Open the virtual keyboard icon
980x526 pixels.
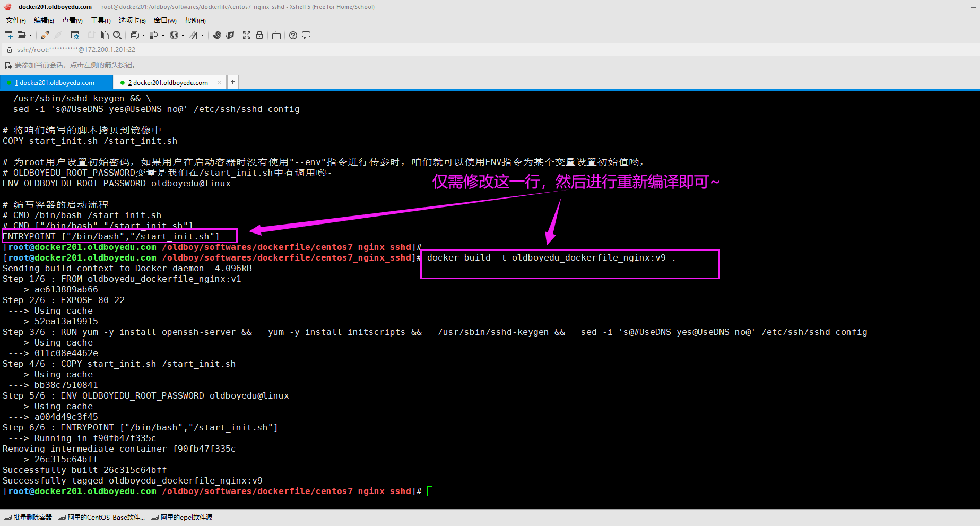(276, 36)
